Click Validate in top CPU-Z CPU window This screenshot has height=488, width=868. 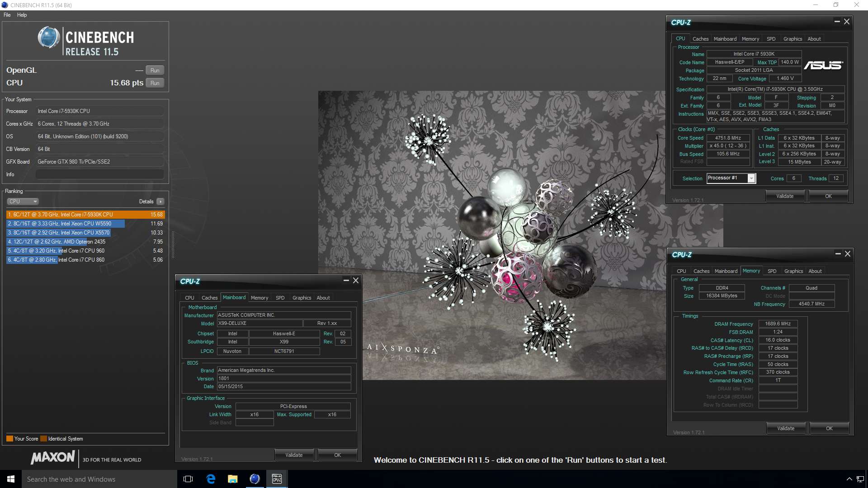click(x=785, y=196)
